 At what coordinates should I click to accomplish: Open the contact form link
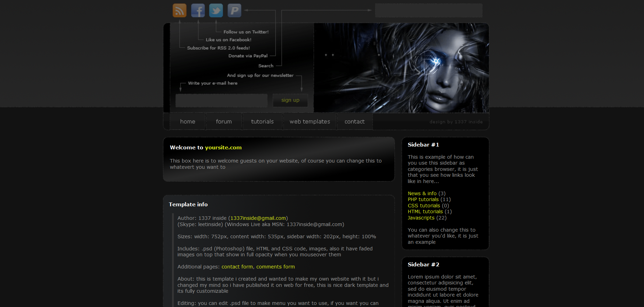point(237,267)
